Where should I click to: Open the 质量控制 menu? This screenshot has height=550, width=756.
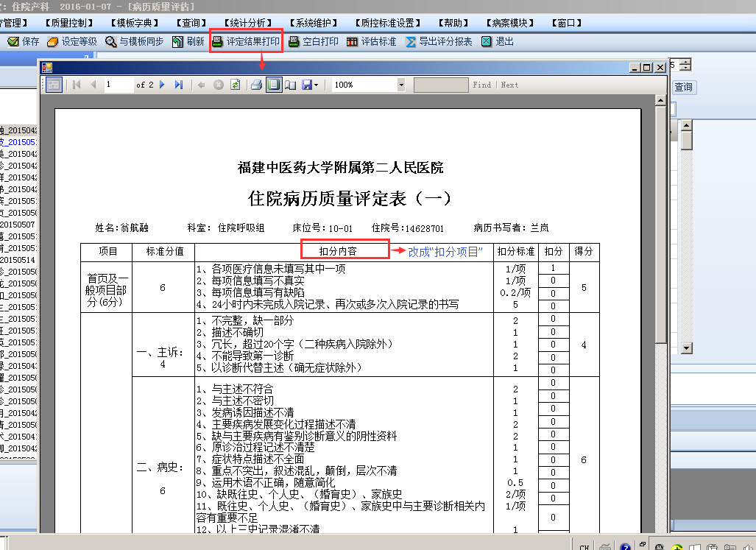(69, 23)
